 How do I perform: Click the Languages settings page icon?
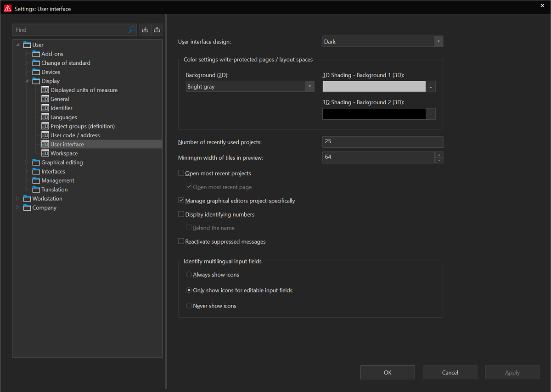click(45, 117)
